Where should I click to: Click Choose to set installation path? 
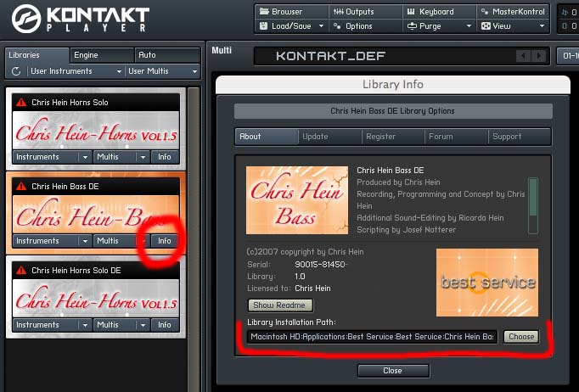pyautogui.click(x=521, y=337)
